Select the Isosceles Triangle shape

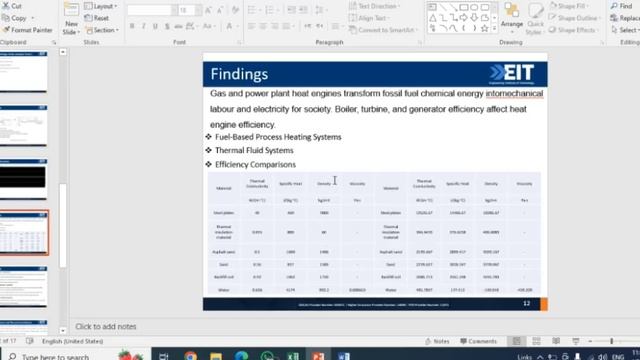pyautogui.click(x=432, y=18)
